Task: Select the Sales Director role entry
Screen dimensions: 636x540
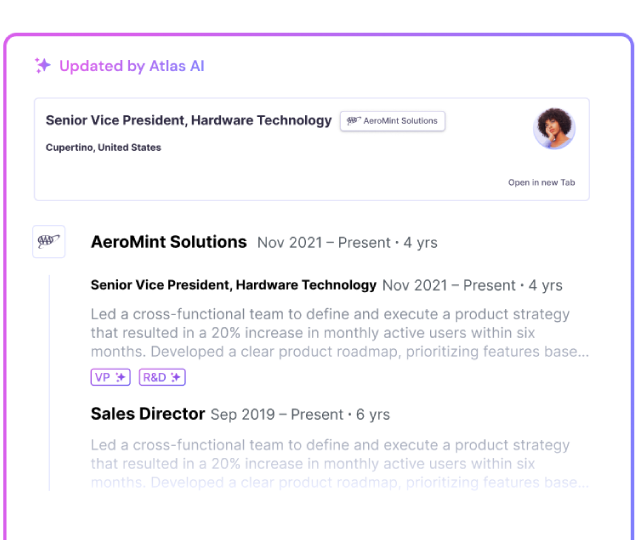Action: coord(147,414)
